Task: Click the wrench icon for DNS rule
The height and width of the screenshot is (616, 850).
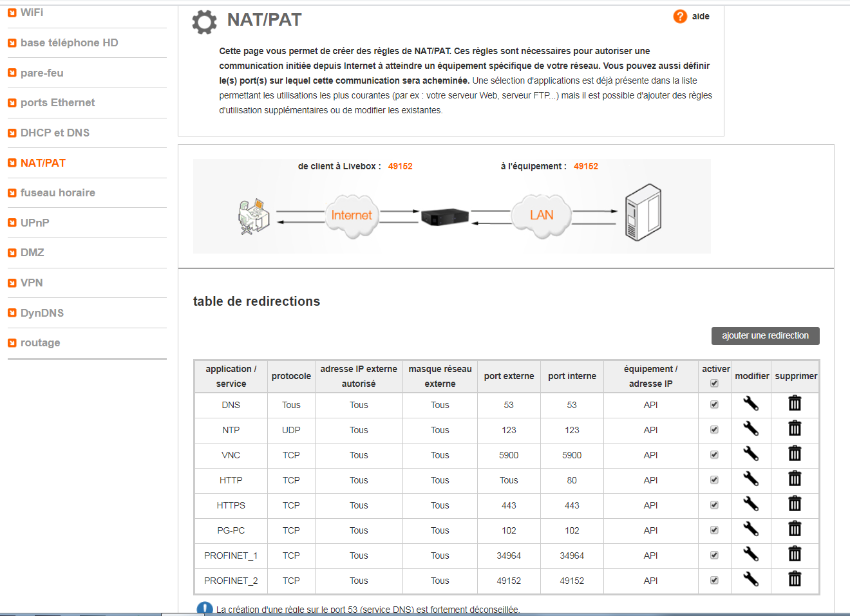Action: [751, 404]
